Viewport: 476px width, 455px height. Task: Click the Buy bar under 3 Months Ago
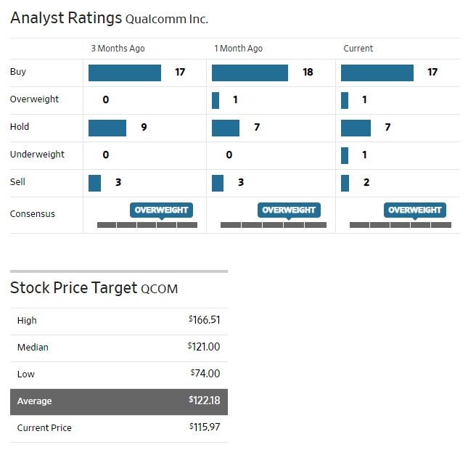tap(124, 73)
